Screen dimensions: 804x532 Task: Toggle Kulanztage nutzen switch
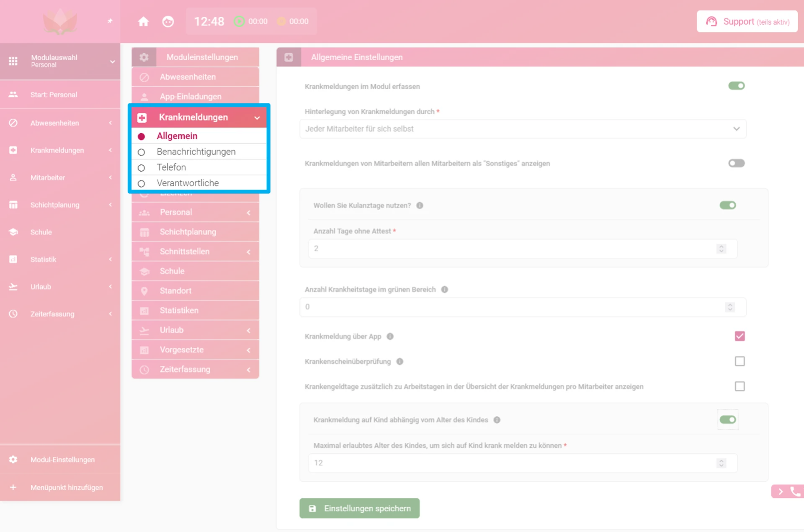point(728,205)
